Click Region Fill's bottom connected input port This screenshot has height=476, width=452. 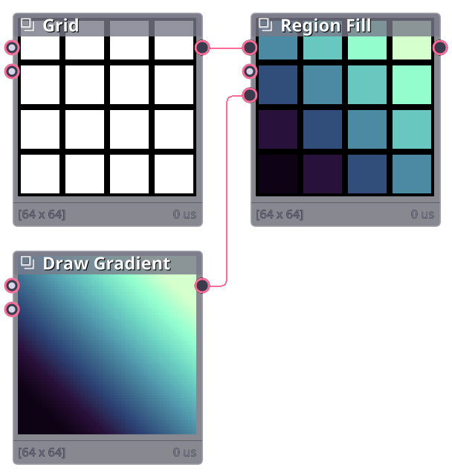click(250, 95)
